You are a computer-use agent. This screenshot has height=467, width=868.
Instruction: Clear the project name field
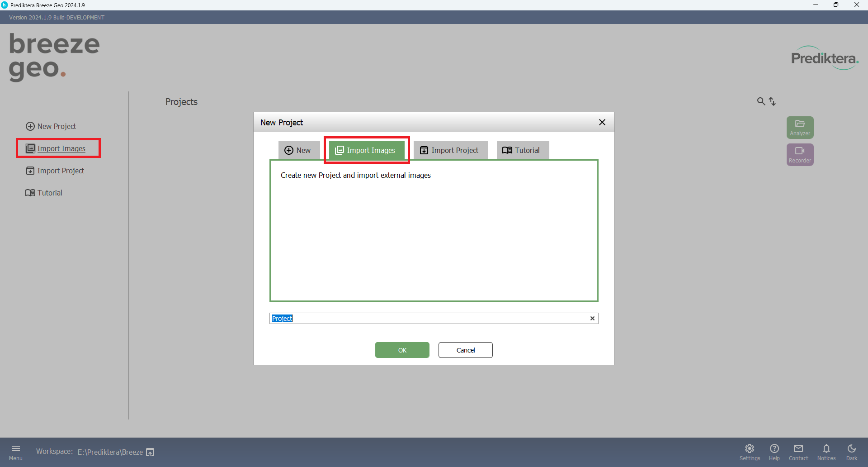[592, 319]
